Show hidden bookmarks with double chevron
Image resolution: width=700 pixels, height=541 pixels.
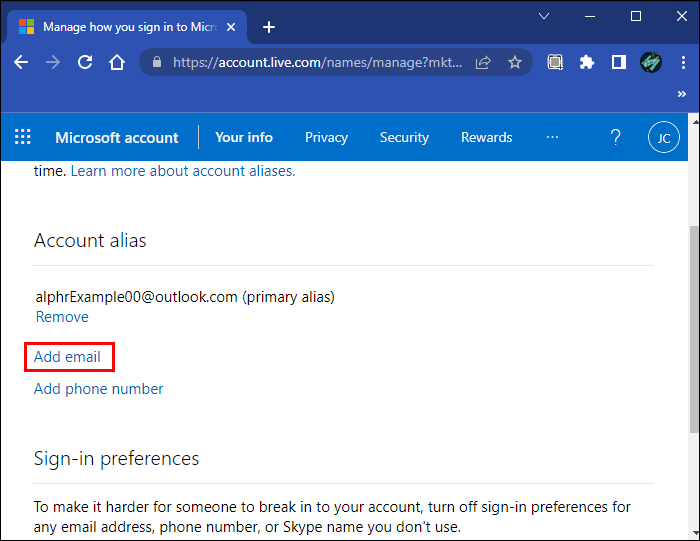682,94
